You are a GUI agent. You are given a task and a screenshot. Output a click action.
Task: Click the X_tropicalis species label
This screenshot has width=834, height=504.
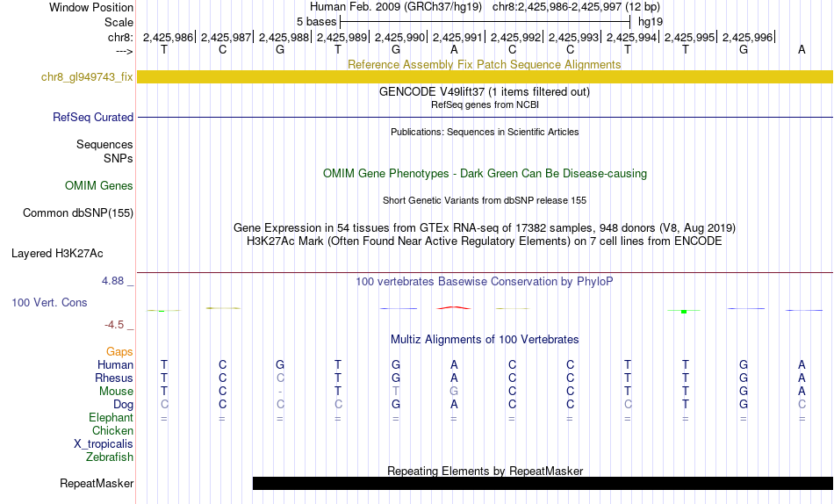point(104,444)
